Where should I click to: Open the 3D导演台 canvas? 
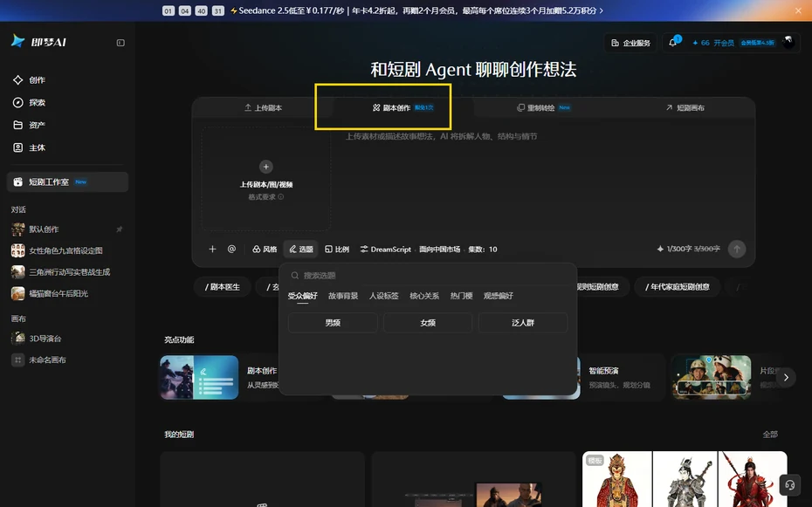[x=67, y=339]
